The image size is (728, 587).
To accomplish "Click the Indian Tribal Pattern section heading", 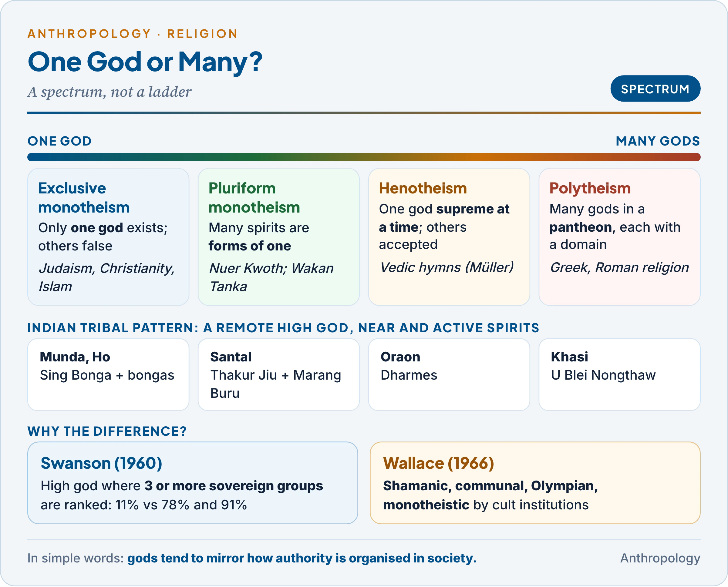I will (x=283, y=328).
